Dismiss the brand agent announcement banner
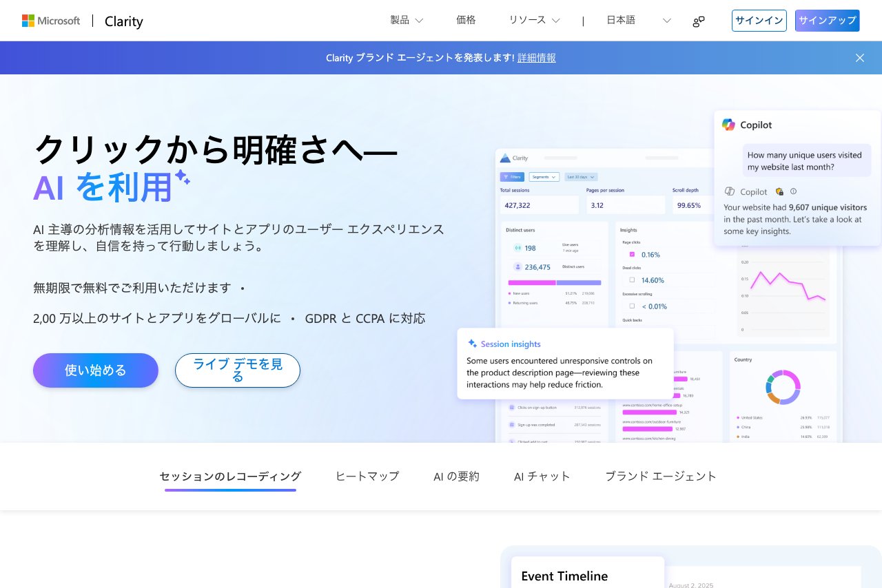 [860, 58]
